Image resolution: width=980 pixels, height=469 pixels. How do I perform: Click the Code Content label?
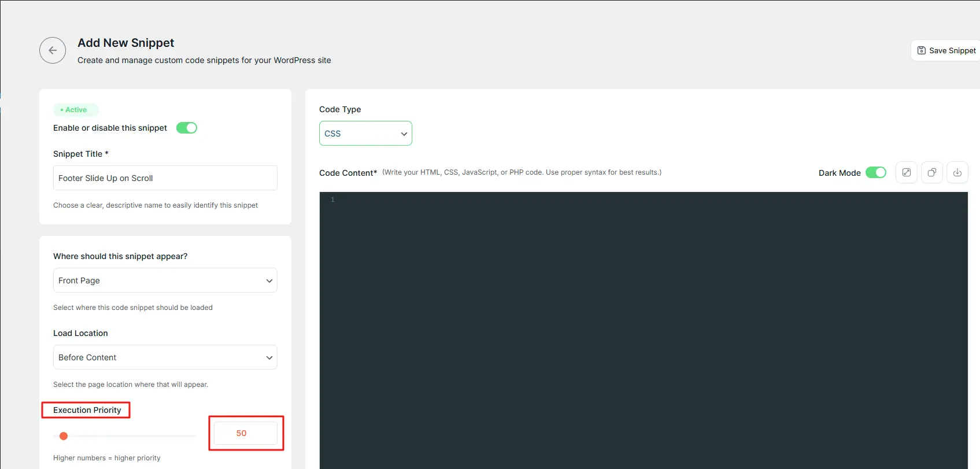pyautogui.click(x=347, y=173)
